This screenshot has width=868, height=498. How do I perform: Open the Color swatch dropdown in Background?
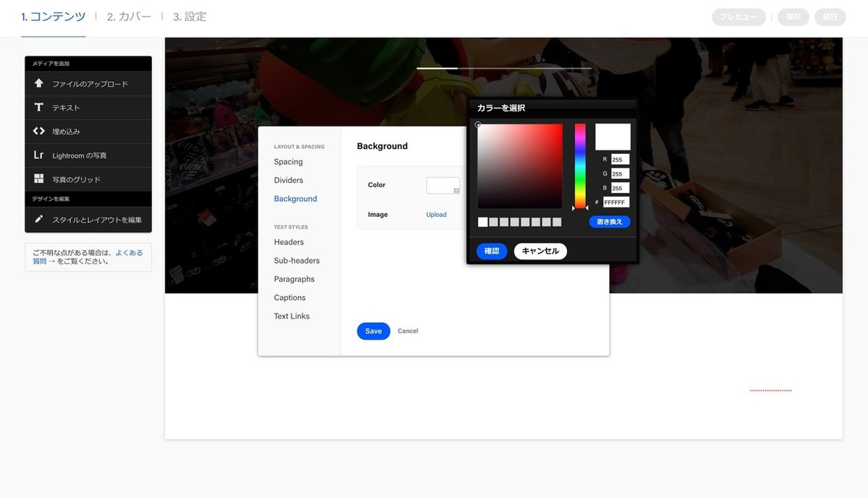tap(443, 186)
